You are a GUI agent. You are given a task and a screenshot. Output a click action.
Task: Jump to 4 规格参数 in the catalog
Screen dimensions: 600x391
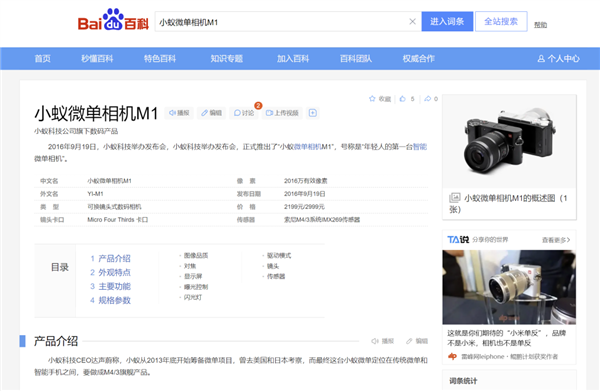[x=111, y=300]
